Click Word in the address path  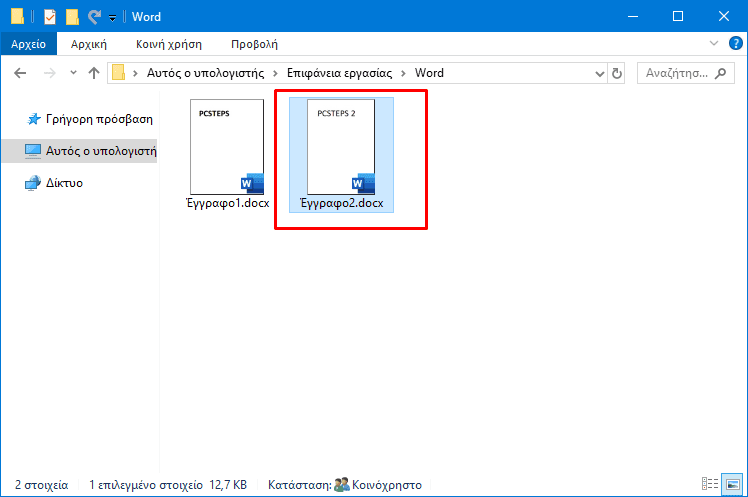click(x=429, y=73)
